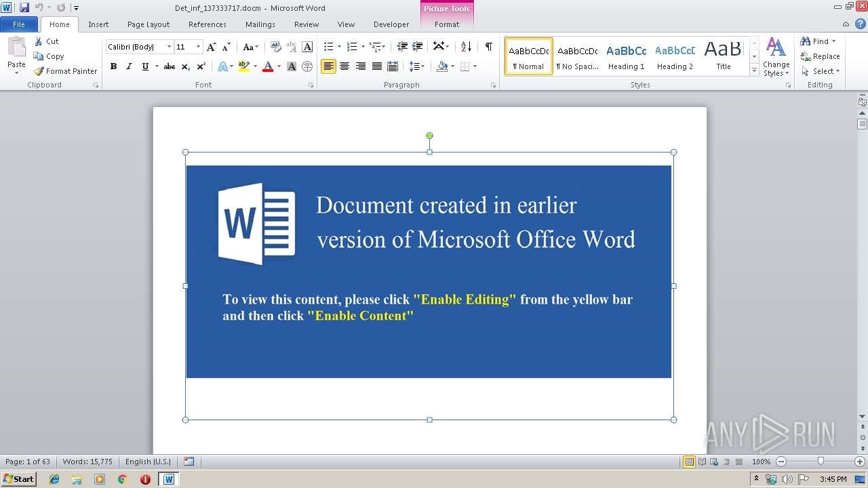The image size is (868, 488).
Task: Click Replace in Editing group
Action: [820, 56]
